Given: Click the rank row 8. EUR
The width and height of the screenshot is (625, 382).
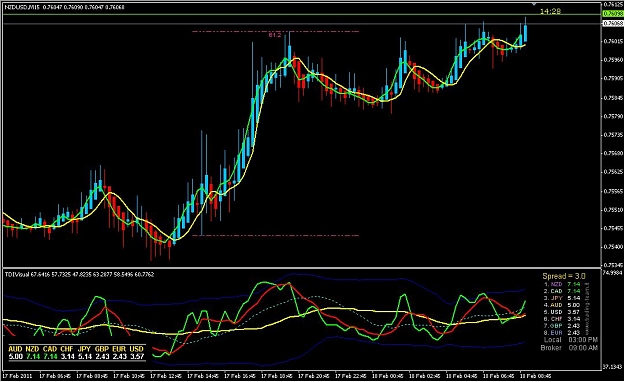Looking at the screenshot, I should pos(562,332).
